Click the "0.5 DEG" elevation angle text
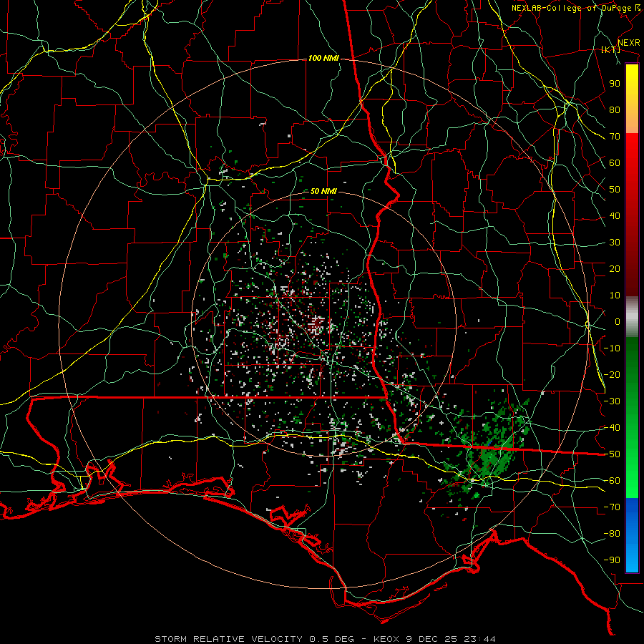This screenshot has height=644, width=644. (331, 639)
